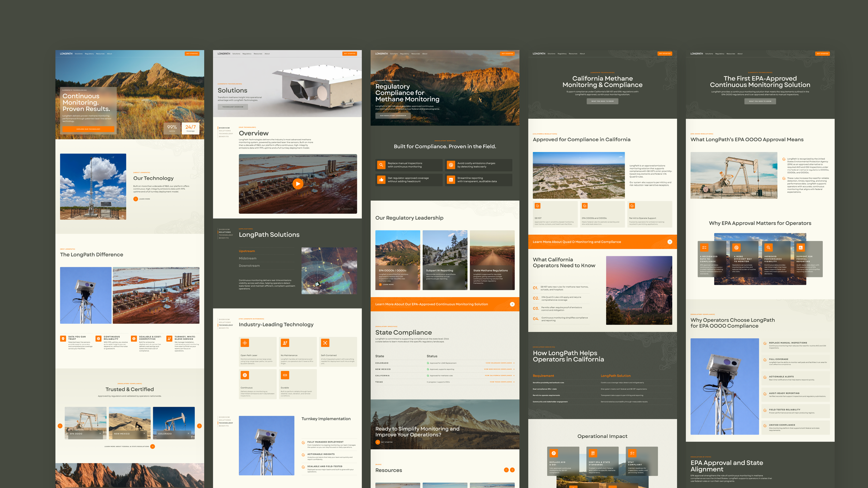Select Technology in the Overview side navigation

[226, 134]
